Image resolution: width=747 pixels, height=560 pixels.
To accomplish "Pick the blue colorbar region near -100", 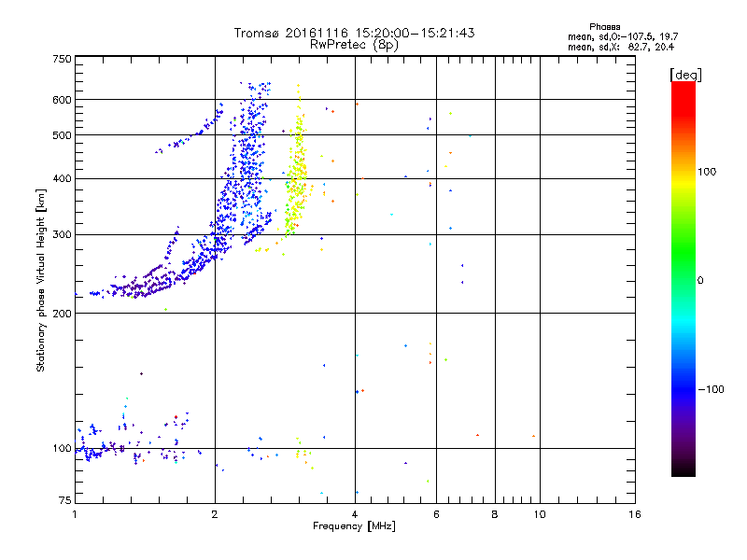I will pyautogui.click(x=683, y=389).
